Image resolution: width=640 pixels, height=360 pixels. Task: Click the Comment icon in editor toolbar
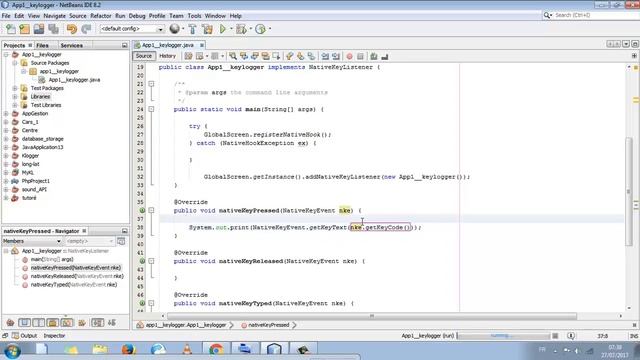373,56
